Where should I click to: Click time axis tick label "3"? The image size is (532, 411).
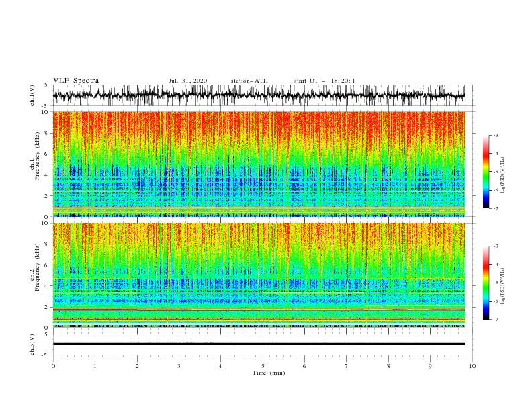[x=179, y=366]
